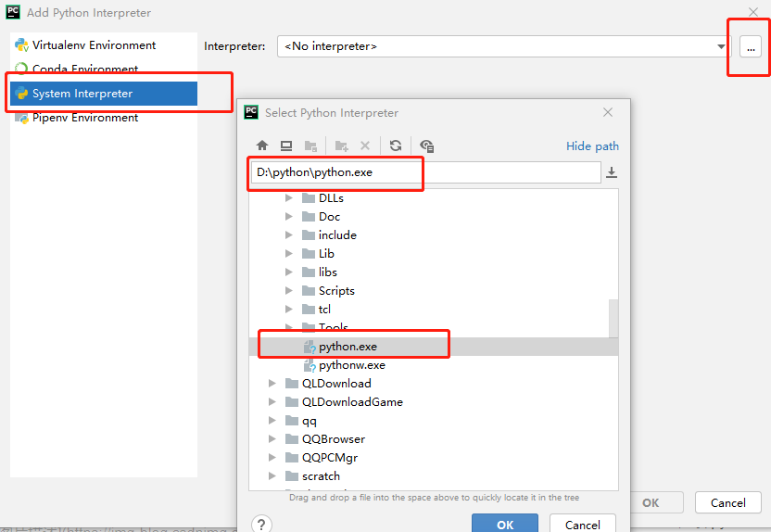This screenshot has height=532, width=771.
Task: Expand the scratch folder
Action: (x=272, y=476)
